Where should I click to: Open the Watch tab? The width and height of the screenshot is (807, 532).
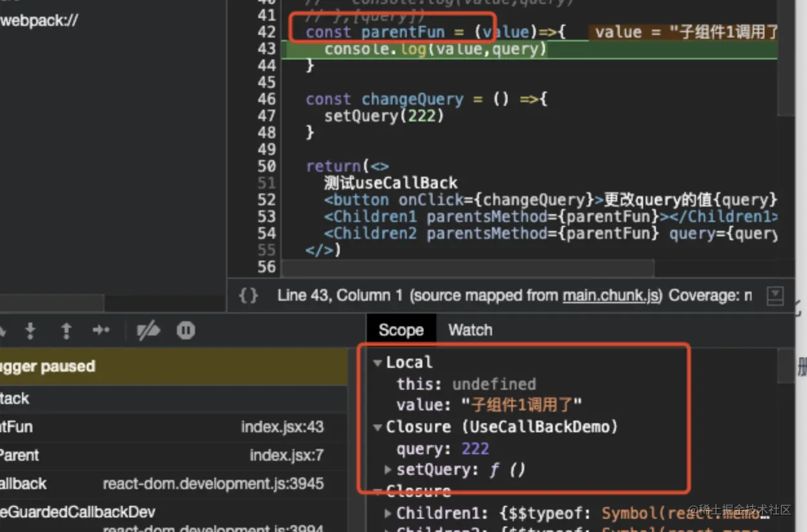(x=470, y=330)
